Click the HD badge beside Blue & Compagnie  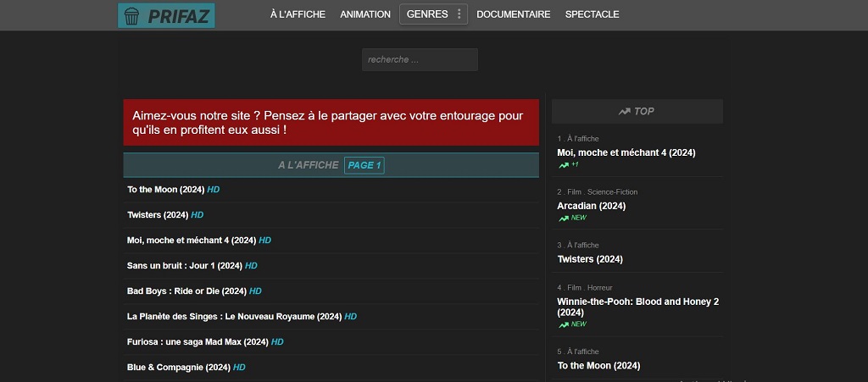pos(239,368)
